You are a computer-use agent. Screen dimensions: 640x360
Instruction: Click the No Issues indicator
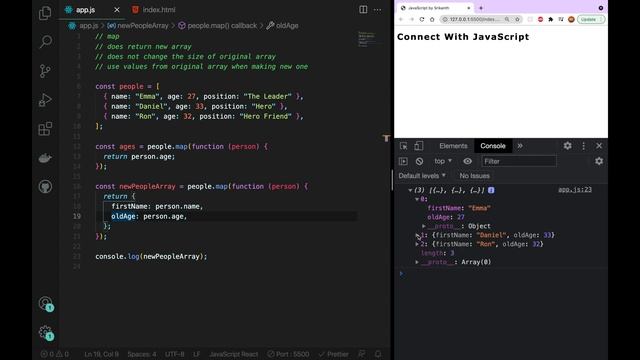point(474,176)
